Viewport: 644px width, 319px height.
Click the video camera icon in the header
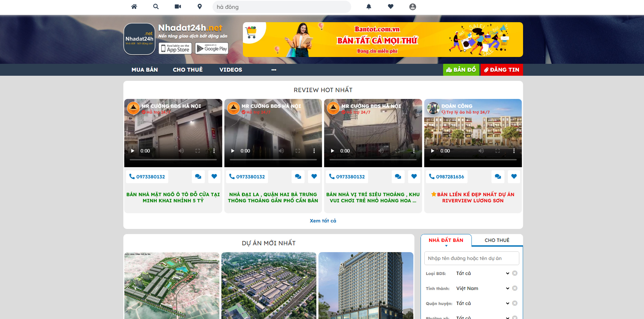point(178,6)
